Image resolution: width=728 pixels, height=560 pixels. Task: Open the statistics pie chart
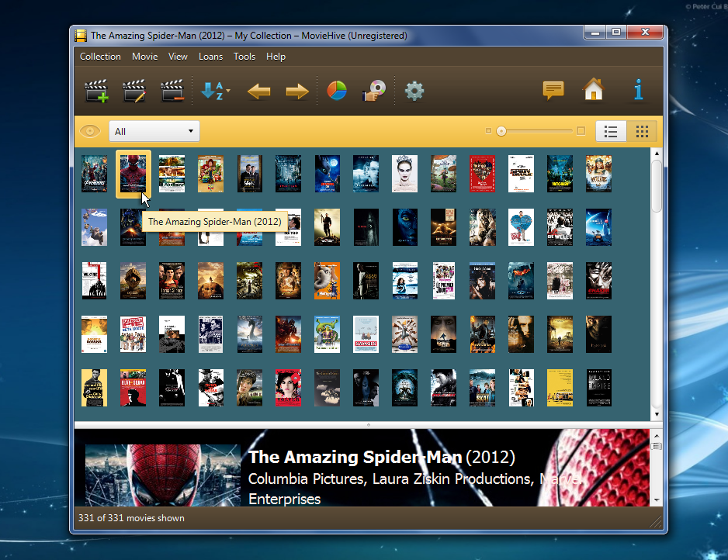pyautogui.click(x=337, y=91)
